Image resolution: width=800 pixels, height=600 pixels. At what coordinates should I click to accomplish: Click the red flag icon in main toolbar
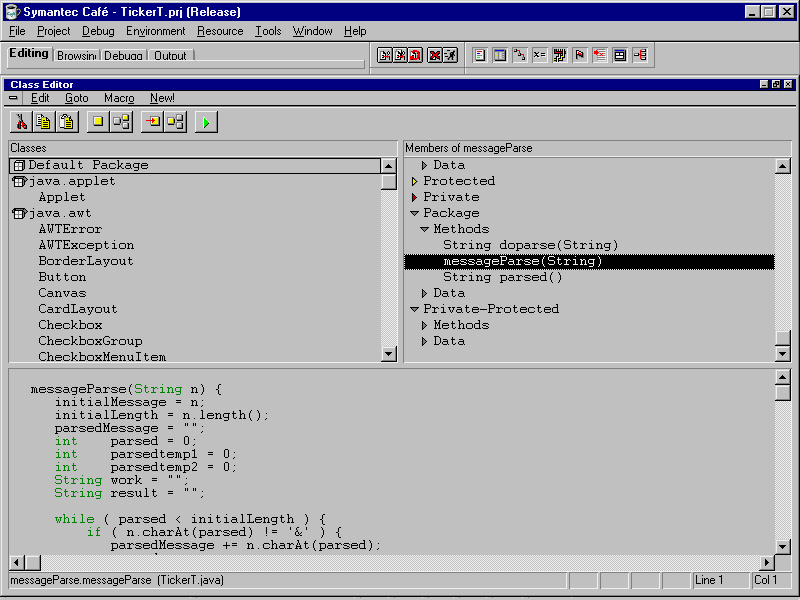click(580, 55)
